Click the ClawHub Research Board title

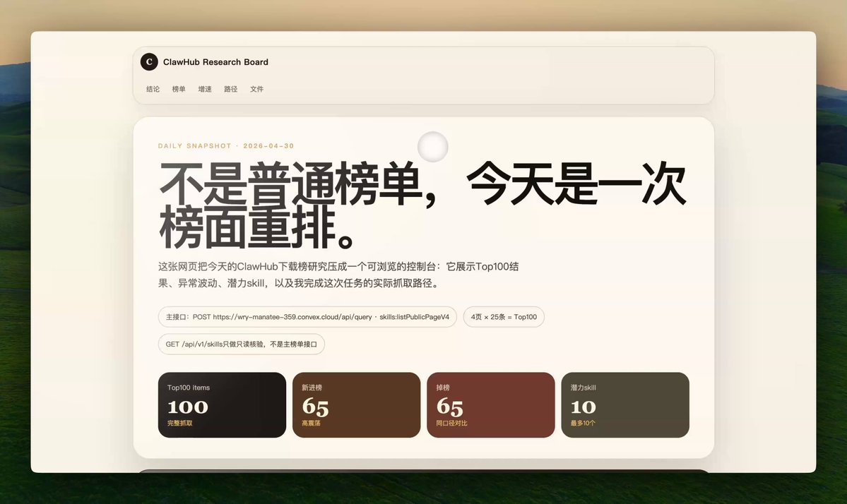tap(215, 62)
